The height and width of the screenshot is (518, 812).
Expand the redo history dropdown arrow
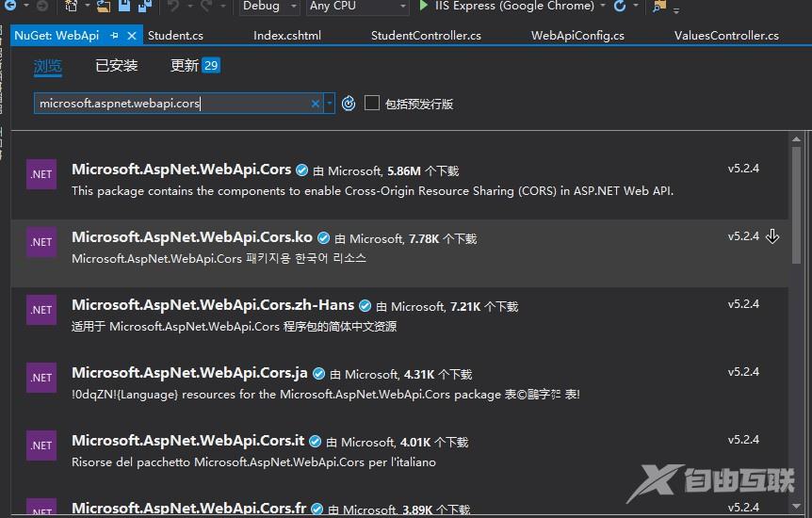tap(222, 6)
